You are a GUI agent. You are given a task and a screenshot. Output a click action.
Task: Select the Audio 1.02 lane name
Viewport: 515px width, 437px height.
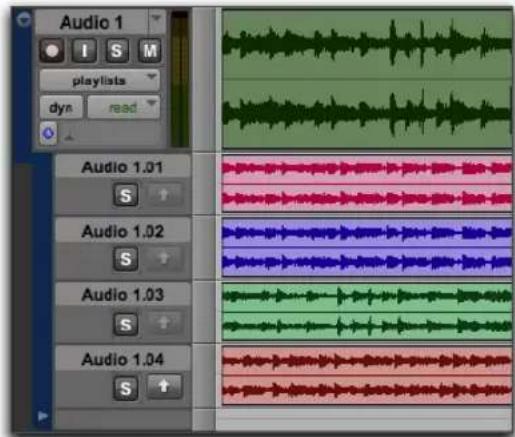pyautogui.click(x=123, y=231)
